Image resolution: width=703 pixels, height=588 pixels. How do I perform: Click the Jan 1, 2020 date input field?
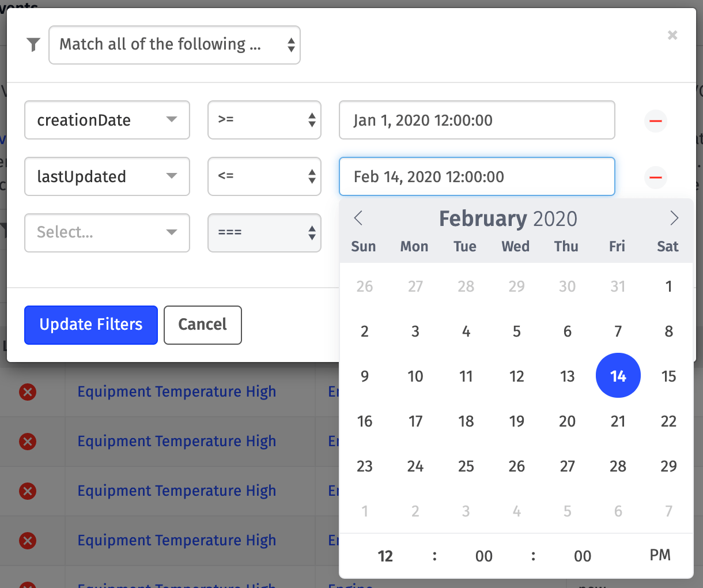coord(477,120)
